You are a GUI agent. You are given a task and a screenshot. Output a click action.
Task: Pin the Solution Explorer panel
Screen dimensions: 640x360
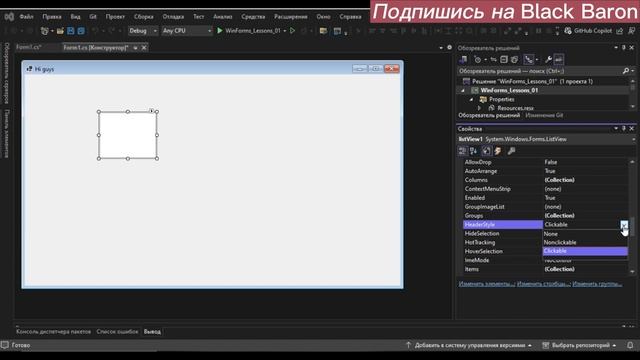click(x=624, y=48)
